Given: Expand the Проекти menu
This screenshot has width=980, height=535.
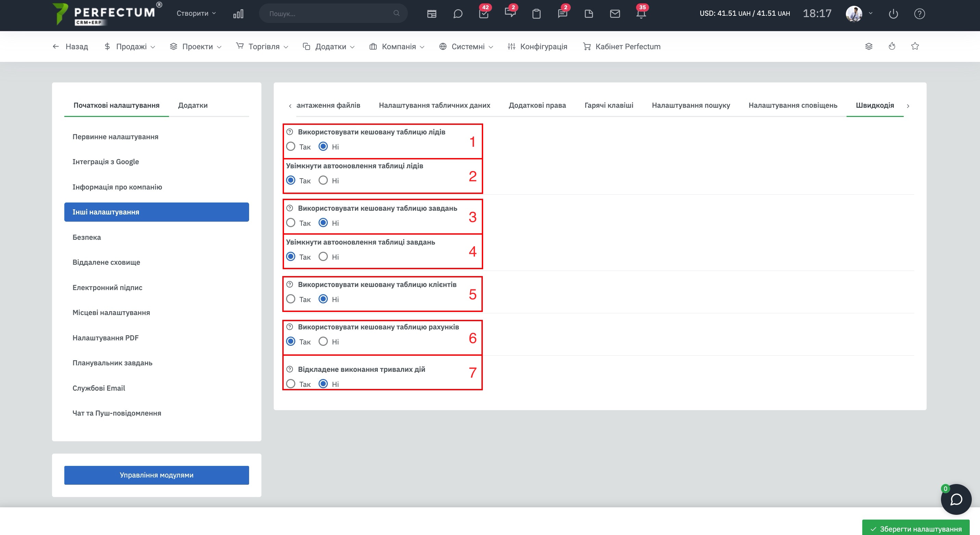Looking at the screenshot, I should point(195,47).
